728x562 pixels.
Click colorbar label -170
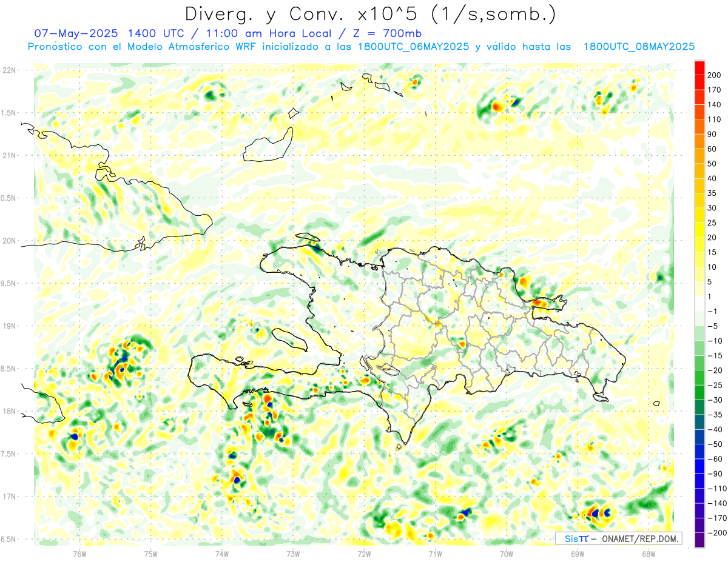coord(716,518)
